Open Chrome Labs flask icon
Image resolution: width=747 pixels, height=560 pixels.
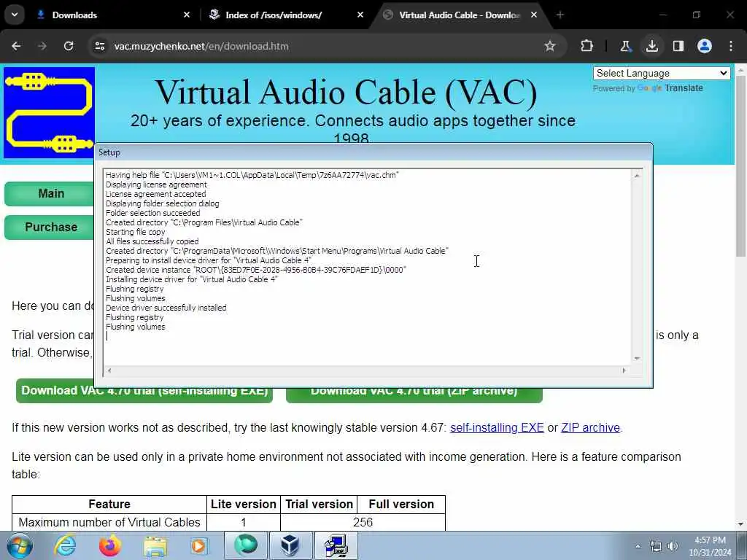coord(625,46)
